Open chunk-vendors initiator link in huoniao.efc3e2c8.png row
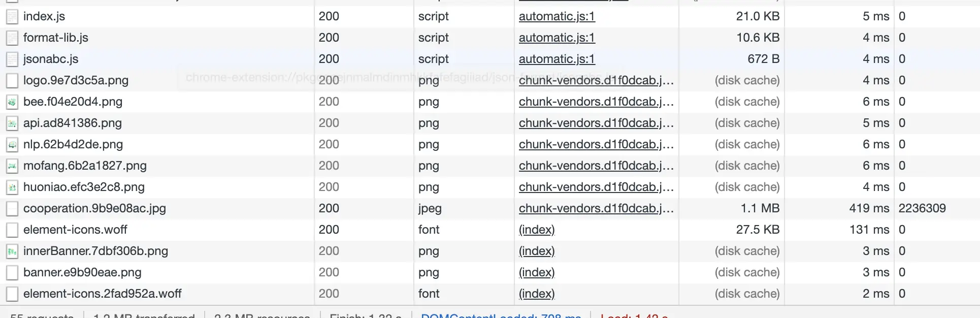 tap(596, 187)
